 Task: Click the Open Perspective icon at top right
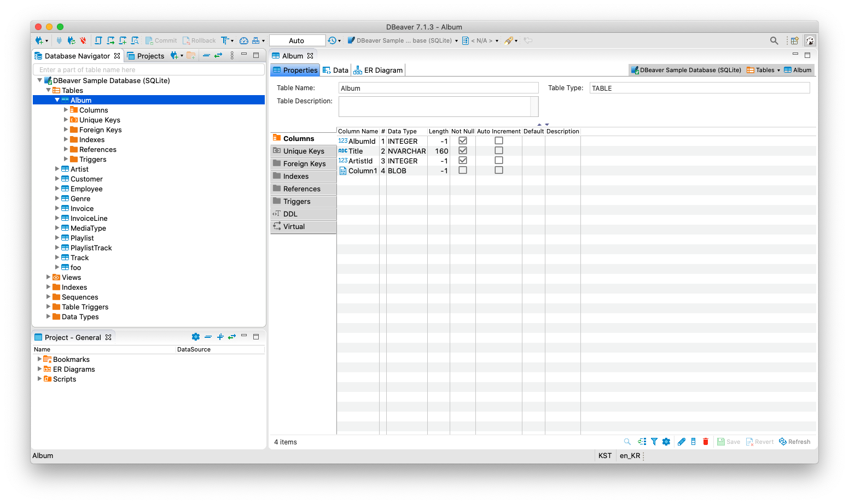(795, 40)
